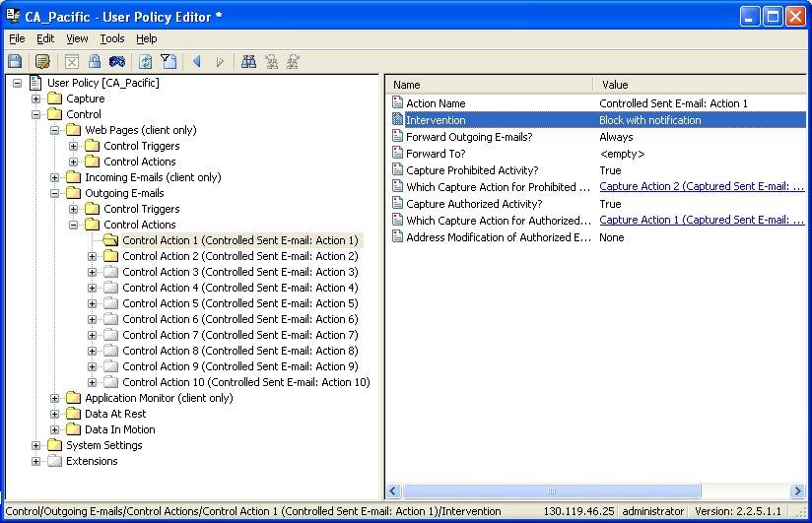Viewport: 812px width, 523px height.
Task: Select Control Action 3 in tree
Action: [x=239, y=272]
